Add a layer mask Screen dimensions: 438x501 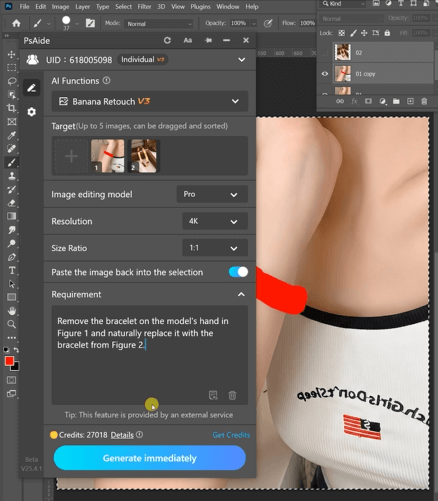[x=368, y=101]
